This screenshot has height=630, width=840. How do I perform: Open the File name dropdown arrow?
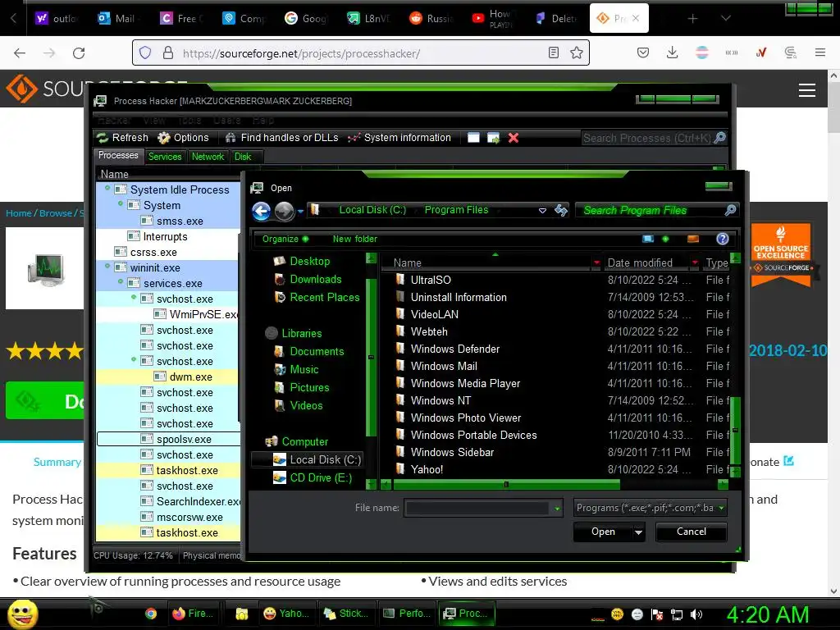click(x=557, y=509)
